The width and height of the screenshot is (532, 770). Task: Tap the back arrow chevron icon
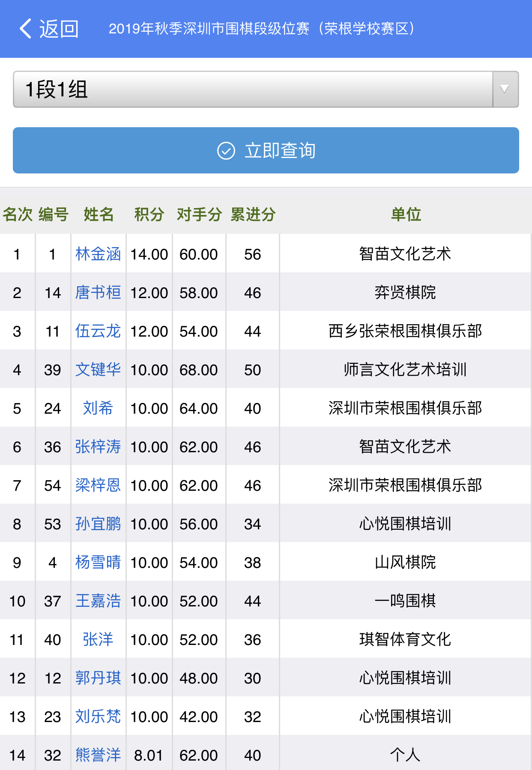pos(25,29)
